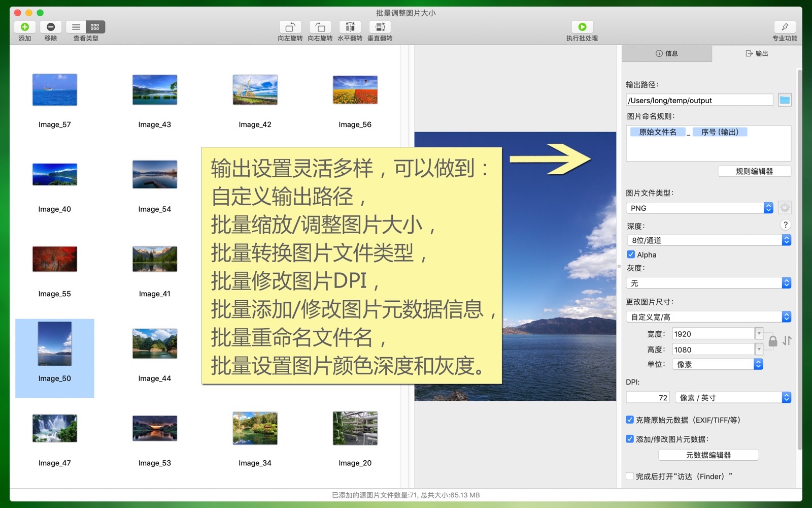Screen dimensions: 812x508
Task: Open the 元数据编辑器 metadata editor
Action: click(x=708, y=455)
